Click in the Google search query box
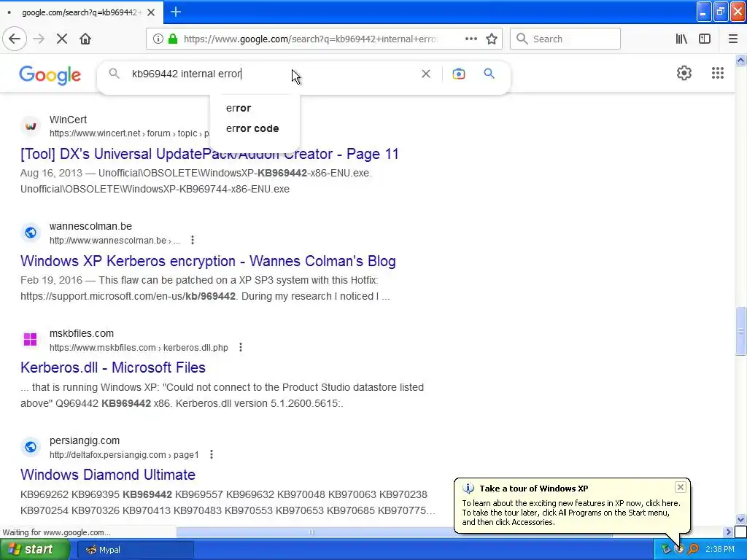The height and width of the screenshot is (560, 747). coord(271,74)
